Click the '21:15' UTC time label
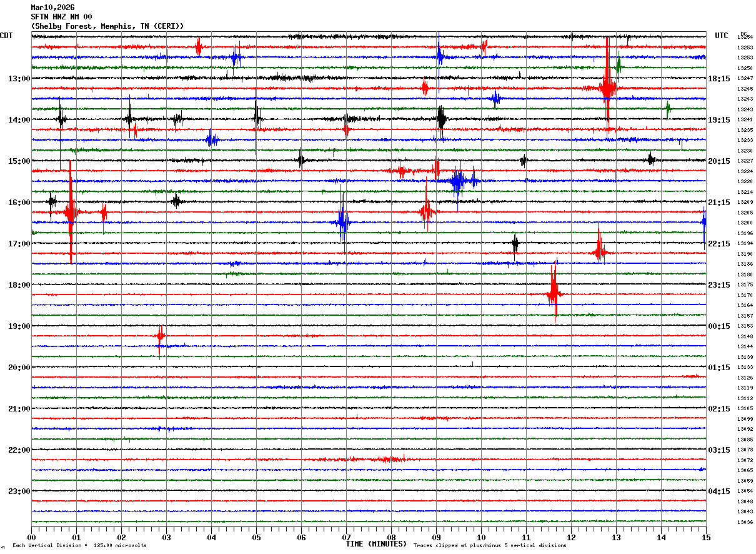The width and height of the screenshot is (756, 554). click(x=719, y=203)
